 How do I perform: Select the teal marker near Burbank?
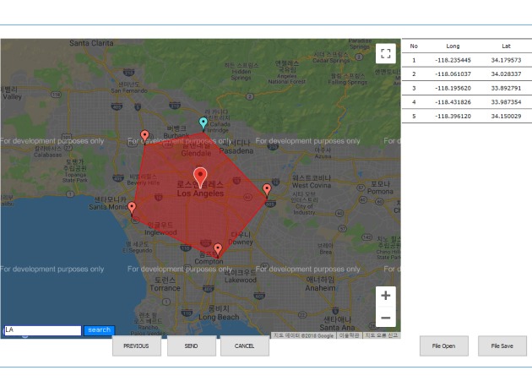[203, 123]
